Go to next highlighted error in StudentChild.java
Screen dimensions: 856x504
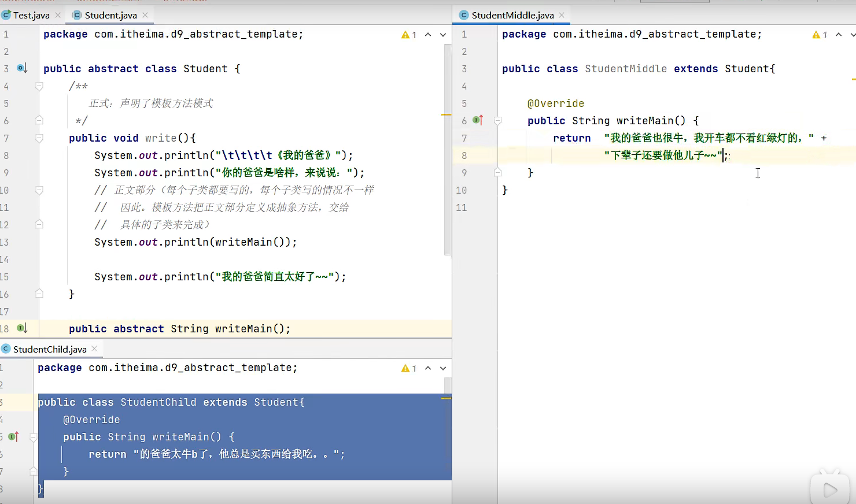pyautogui.click(x=443, y=368)
